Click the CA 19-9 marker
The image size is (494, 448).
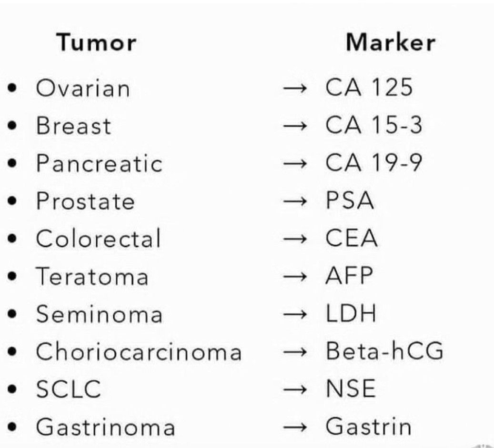click(374, 164)
